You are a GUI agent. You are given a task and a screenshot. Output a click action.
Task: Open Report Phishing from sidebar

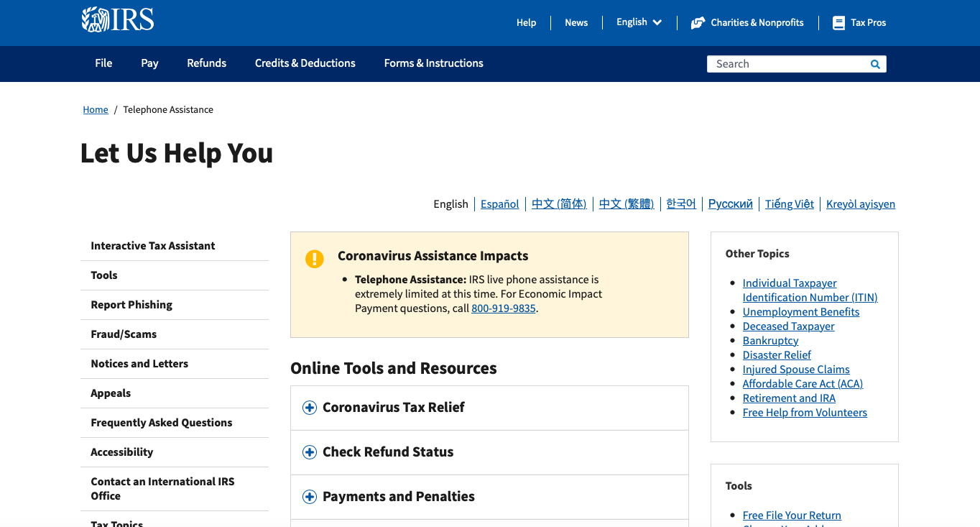pyautogui.click(x=131, y=305)
